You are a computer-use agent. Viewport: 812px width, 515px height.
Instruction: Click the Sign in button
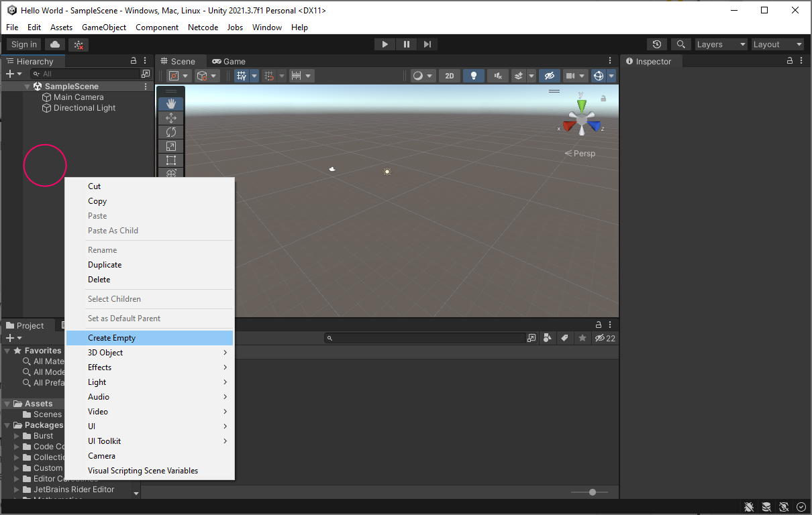(24, 44)
